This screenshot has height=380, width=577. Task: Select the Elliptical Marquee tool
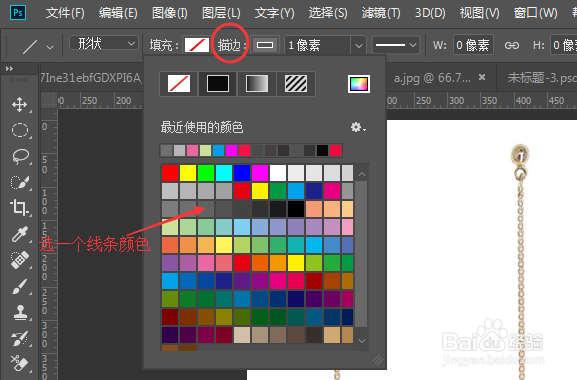click(x=19, y=130)
